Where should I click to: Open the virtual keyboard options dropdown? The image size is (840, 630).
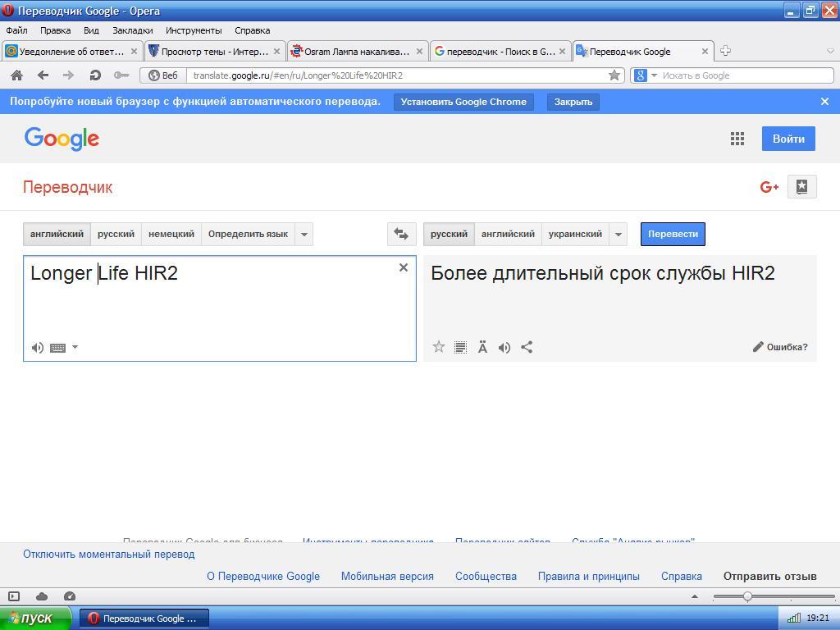[x=75, y=347]
